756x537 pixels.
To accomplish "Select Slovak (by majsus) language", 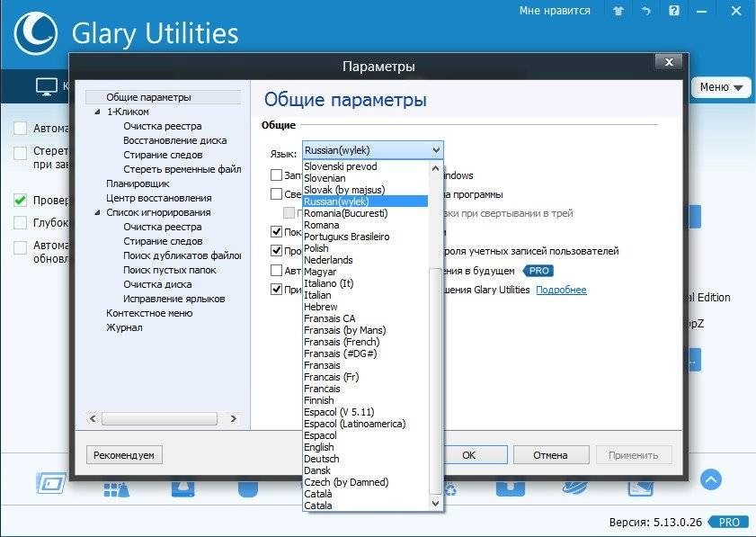I will [x=366, y=190].
